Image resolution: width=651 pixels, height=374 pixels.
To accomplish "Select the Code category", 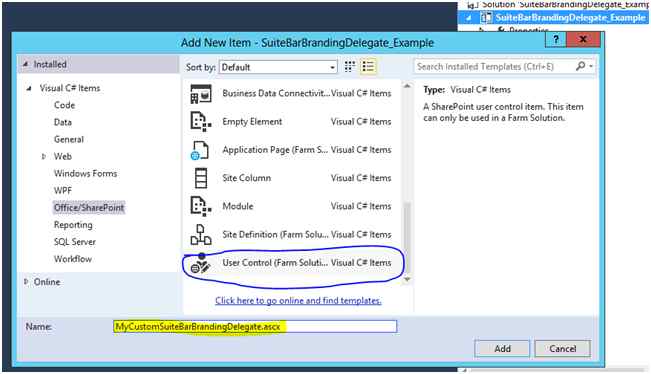I will 64,105.
